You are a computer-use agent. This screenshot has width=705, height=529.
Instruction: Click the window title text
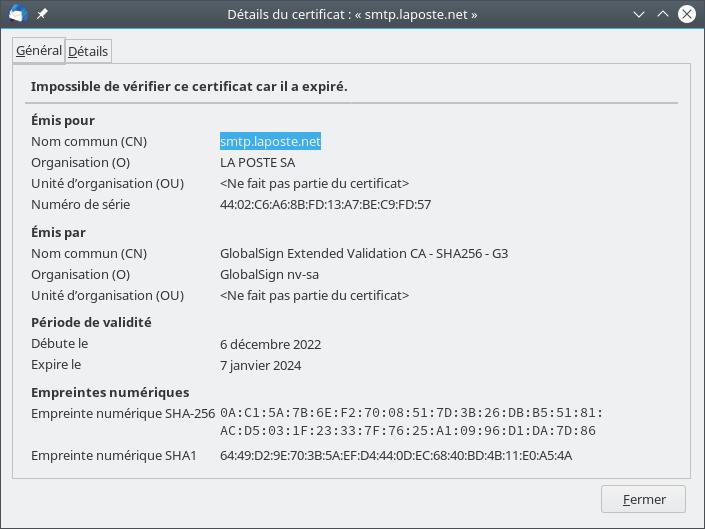(352, 14)
